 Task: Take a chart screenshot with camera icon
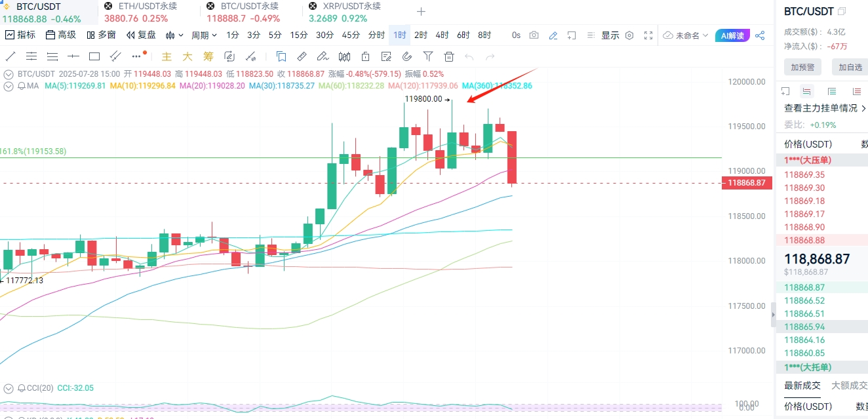point(534,35)
